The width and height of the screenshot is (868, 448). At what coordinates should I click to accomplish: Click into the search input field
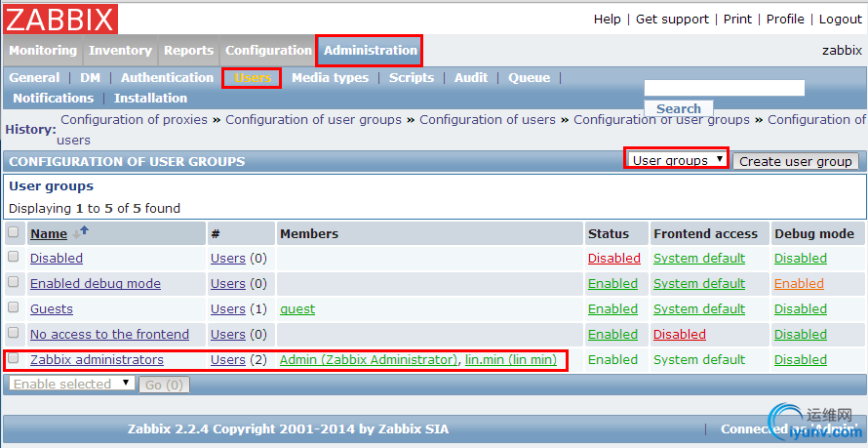point(724,88)
